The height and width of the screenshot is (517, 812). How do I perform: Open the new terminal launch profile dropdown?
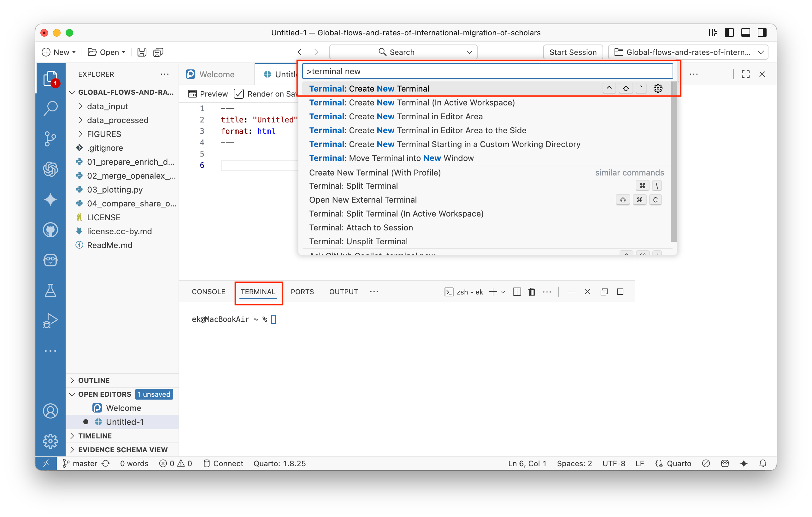pos(503,292)
